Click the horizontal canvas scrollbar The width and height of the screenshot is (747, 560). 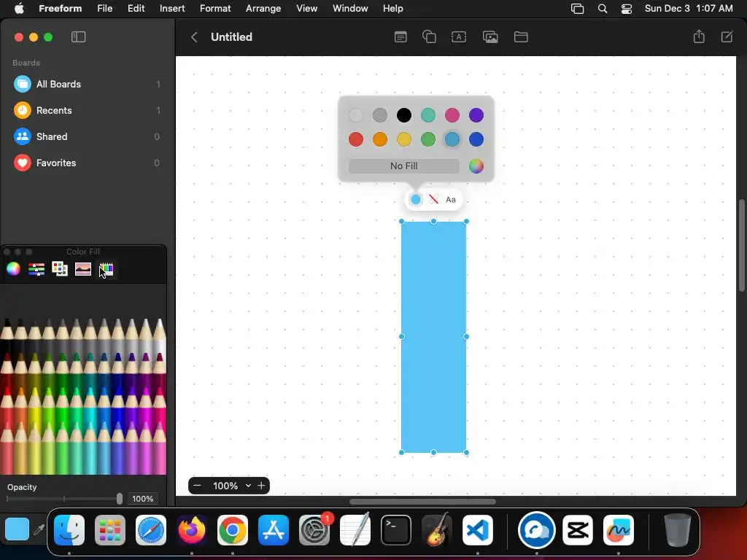(x=422, y=502)
